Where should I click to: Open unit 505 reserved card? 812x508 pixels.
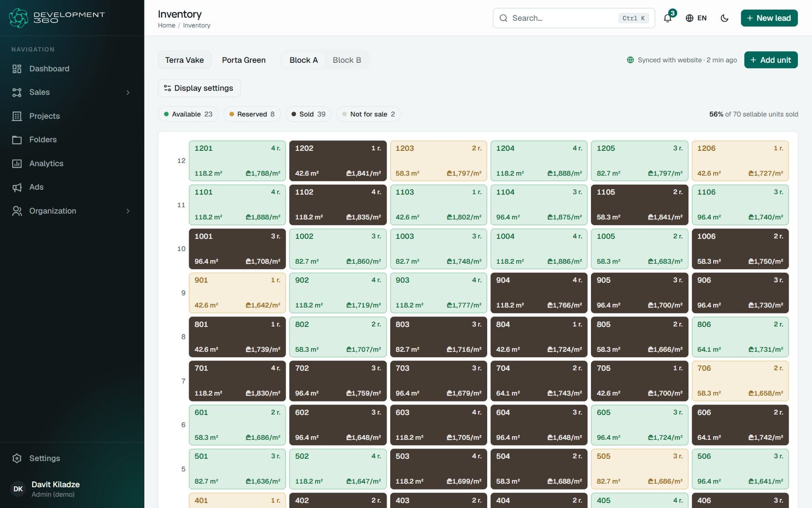click(x=640, y=469)
